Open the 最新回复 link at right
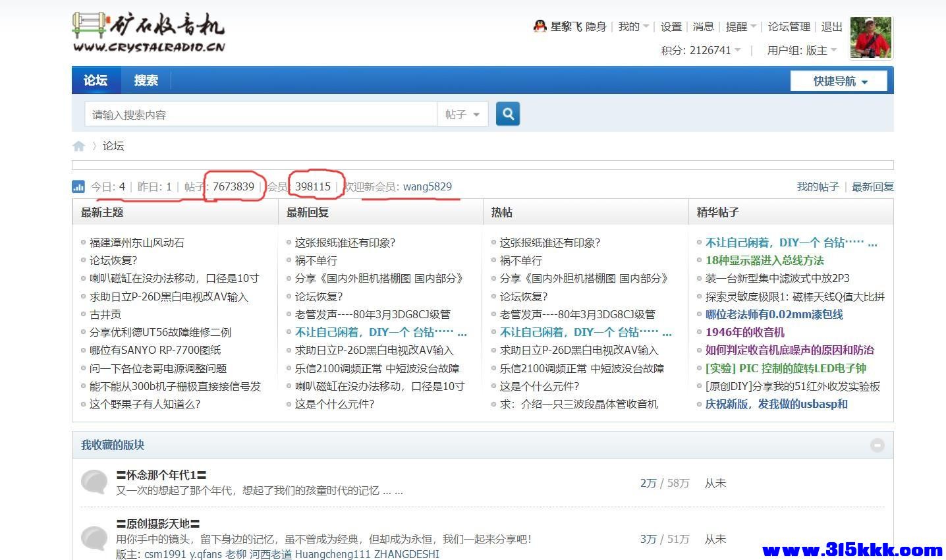The height and width of the screenshot is (560, 946). [x=872, y=187]
